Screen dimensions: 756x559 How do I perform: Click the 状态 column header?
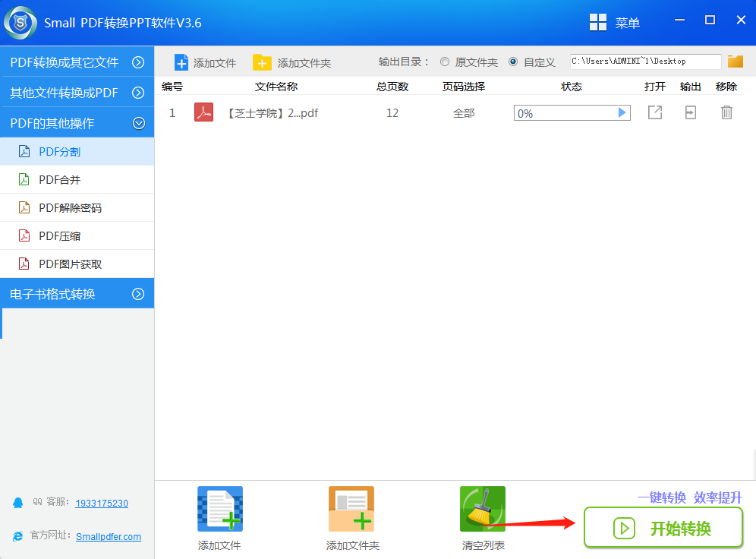(572, 87)
